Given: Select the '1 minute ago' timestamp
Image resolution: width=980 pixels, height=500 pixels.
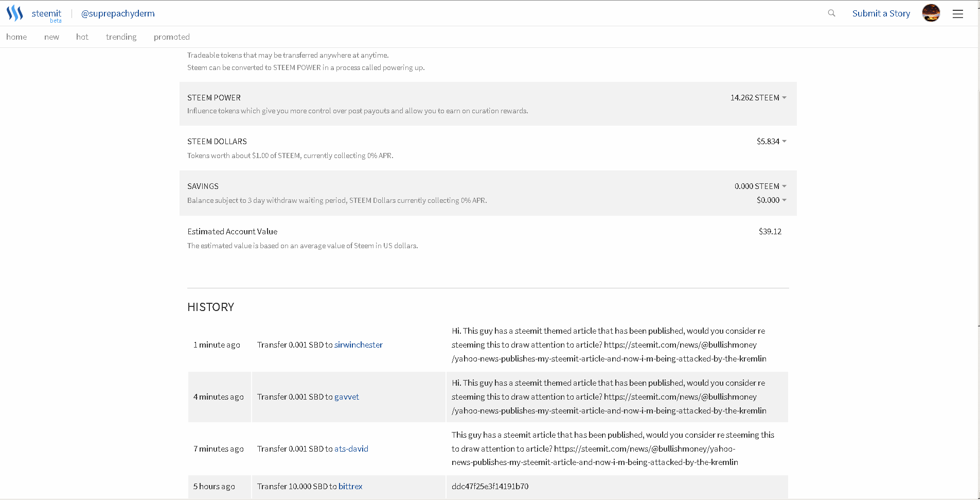Looking at the screenshot, I should coord(217,345).
